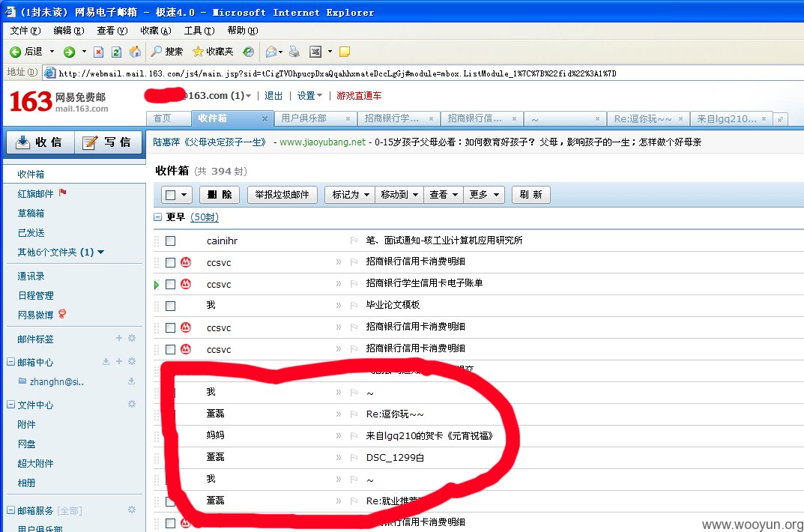Image resolution: width=804 pixels, height=532 pixels.
Task: Click the (50封) link
Action: click(x=204, y=217)
